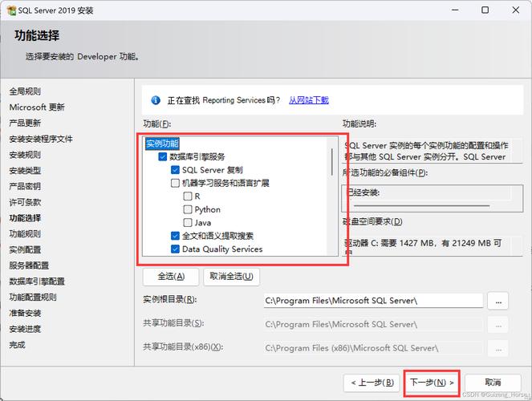The height and width of the screenshot is (401, 532).
Task: Select the 产品更新 step in sidebar
Action: (25, 123)
